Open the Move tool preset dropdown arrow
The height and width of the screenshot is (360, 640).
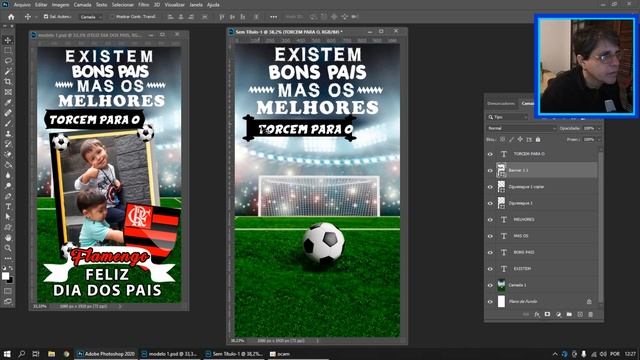pos(36,17)
